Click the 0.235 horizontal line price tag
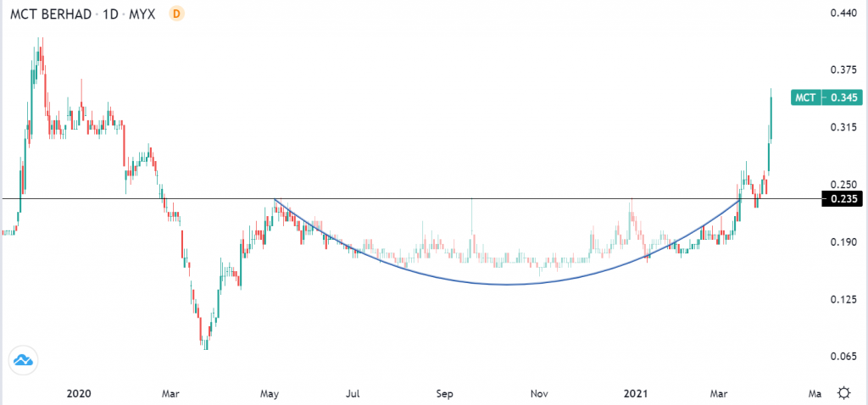This screenshot has height=405, width=868. pos(842,199)
